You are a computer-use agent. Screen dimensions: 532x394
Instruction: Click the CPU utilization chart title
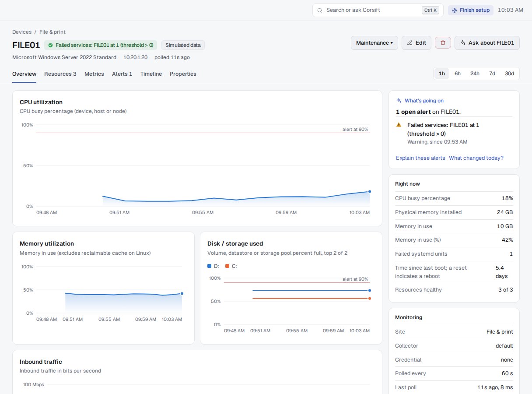41,102
